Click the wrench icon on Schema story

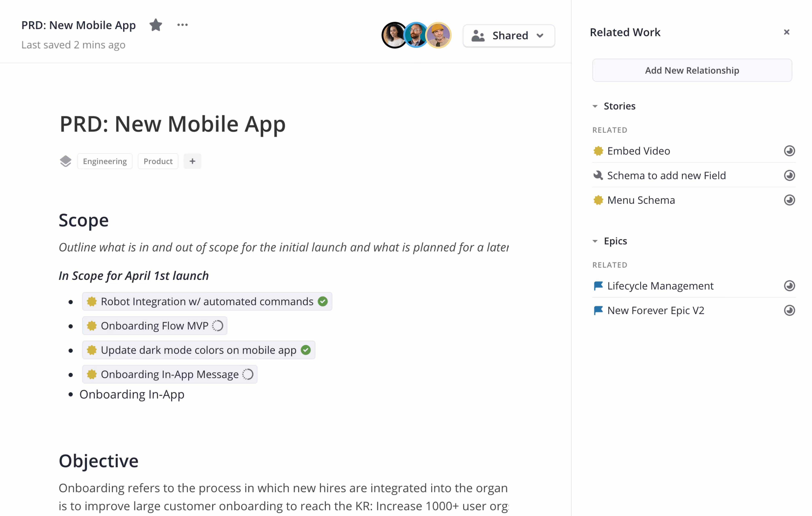(598, 176)
